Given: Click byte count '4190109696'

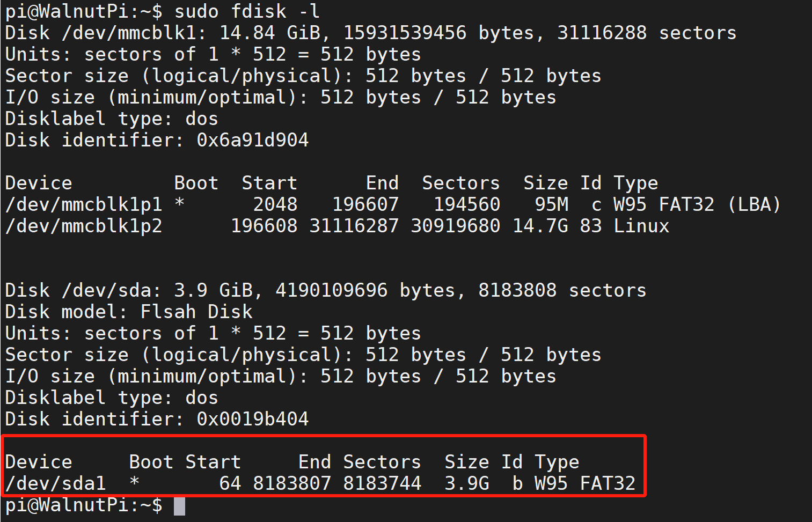Looking at the screenshot, I should click(x=332, y=290).
